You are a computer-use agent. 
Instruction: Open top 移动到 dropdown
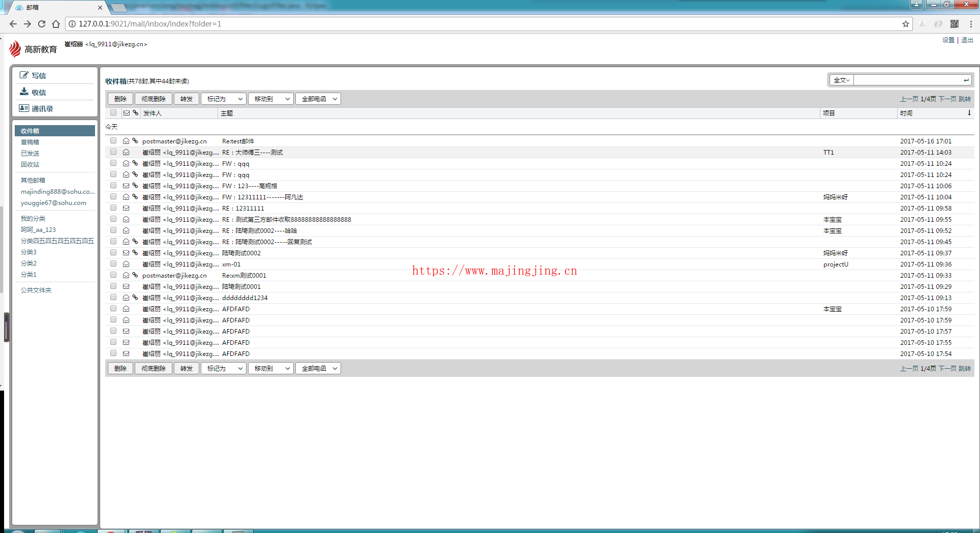[271, 99]
